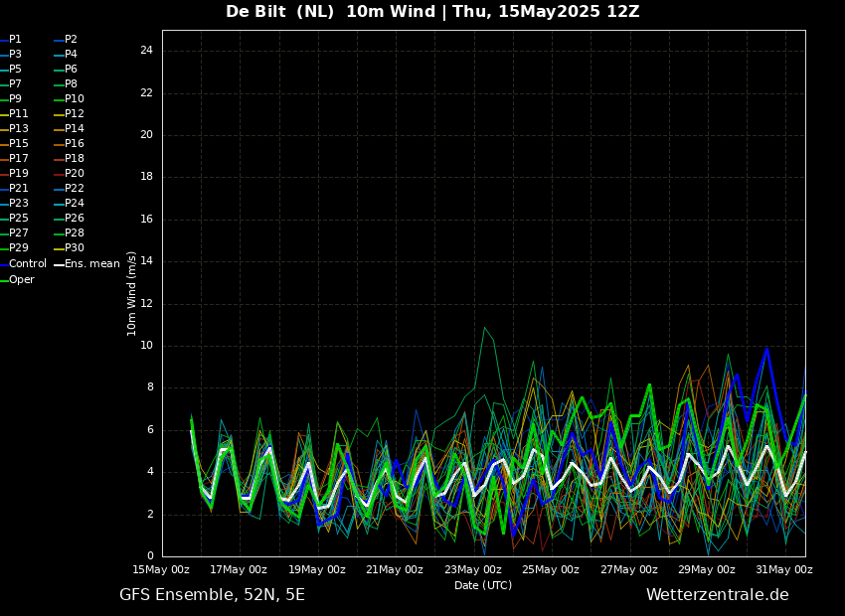845x616 pixels.
Task: Click the 23May 00z x-axis label
Action: click(472, 570)
